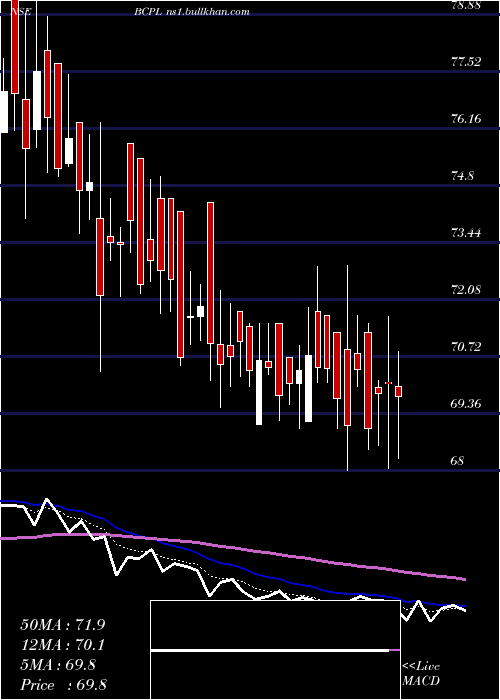Click the 74.8 price axis label
This screenshot has height=700, width=500.
point(462,176)
